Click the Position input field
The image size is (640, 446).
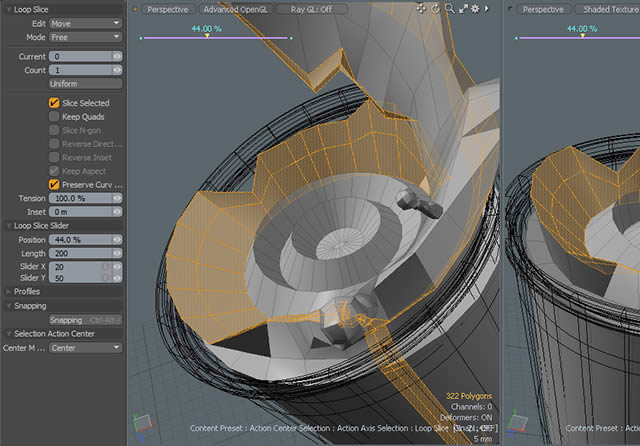[80, 240]
